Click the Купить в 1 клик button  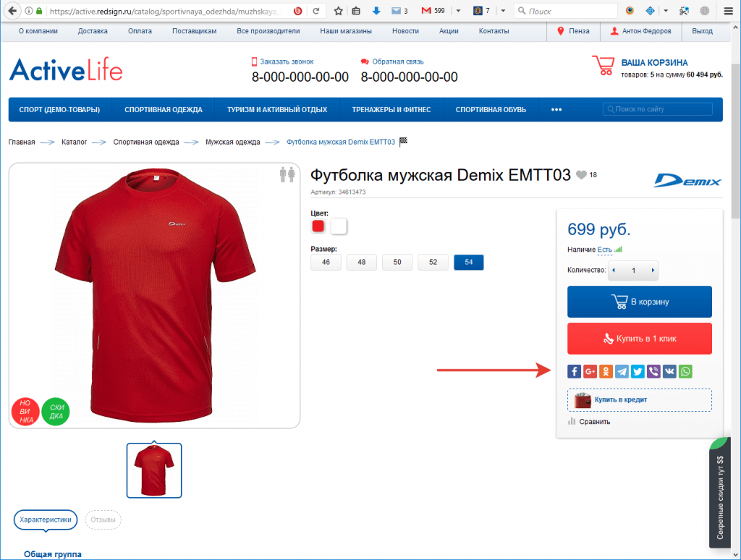(640, 339)
